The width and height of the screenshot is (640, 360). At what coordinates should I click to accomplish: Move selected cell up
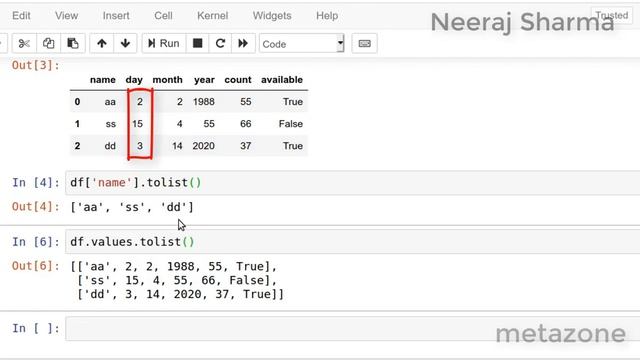[x=102, y=43]
